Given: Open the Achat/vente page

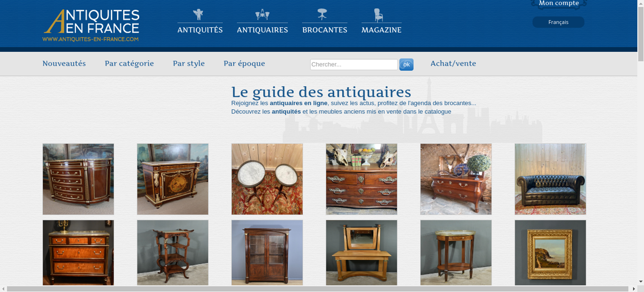Looking at the screenshot, I should (453, 63).
